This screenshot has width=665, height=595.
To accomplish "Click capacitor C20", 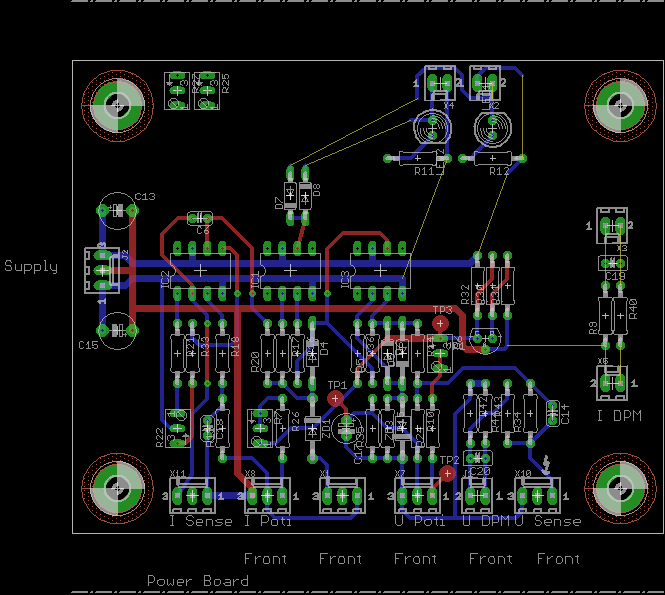I will tap(478, 458).
